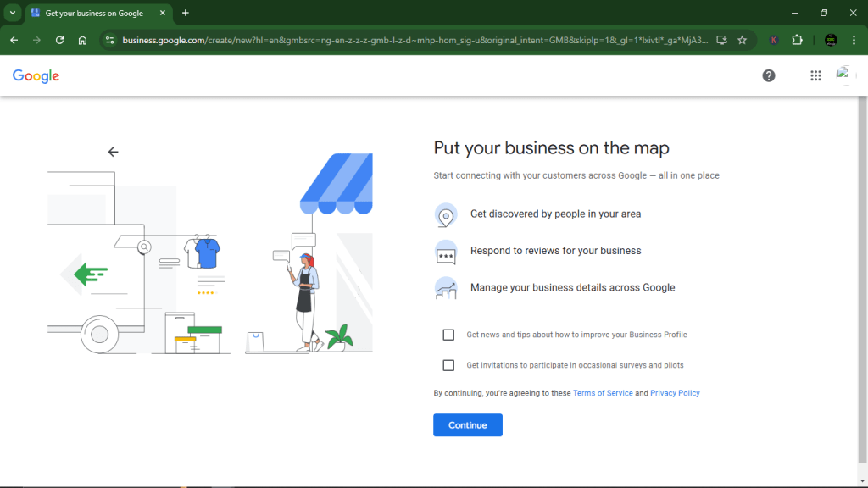Reload the page using the refresh icon
Screen dimensions: 868x488
[59, 39]
